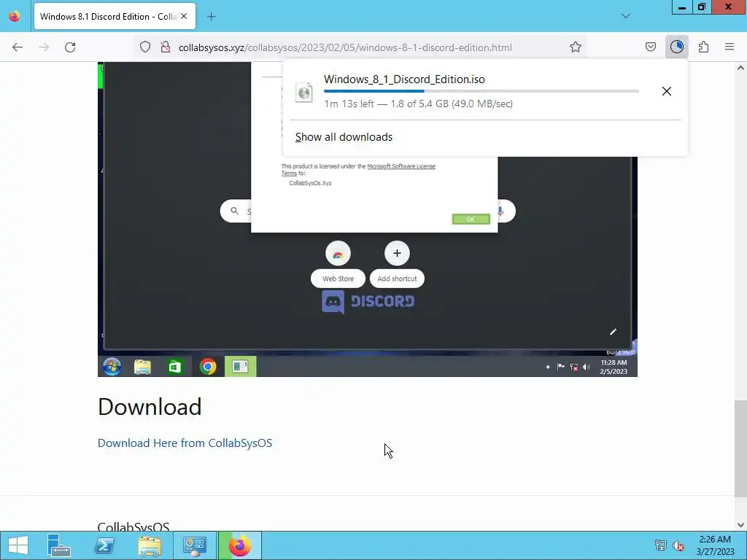The height and width of the screenshot is (560, 747).
Task: Click the Firefox logo at tab bar left
Action: [15, 16]
